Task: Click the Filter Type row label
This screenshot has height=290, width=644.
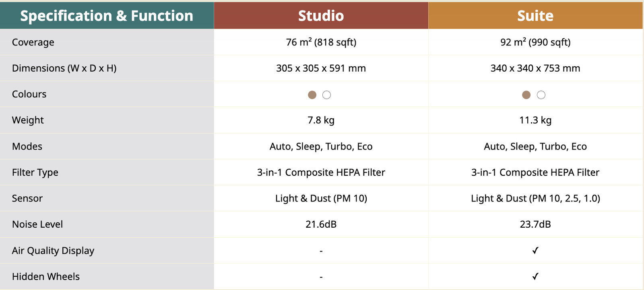Action: click(35, 172)
